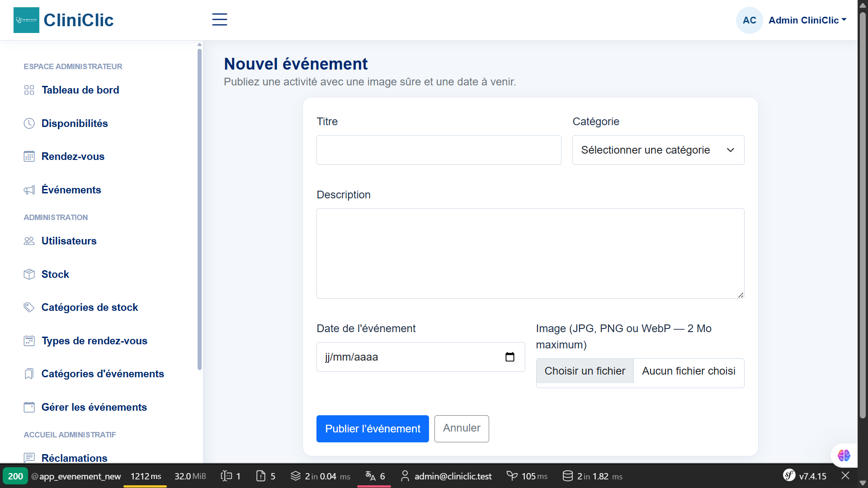868x488 pixels.
Task: Click Publier l'événement button
Action: [x=373, y=429]
